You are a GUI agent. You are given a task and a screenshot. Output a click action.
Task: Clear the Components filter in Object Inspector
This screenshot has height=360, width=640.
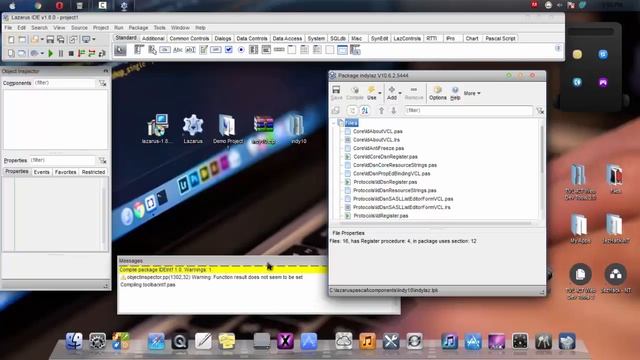pos(102,83)
